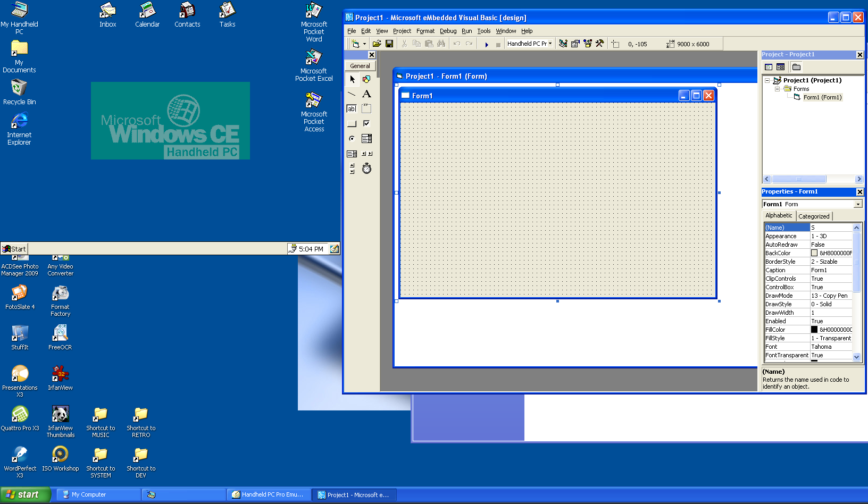Screen dimensions: 868x504
Task: Collapse the Forms folder tree node
Action: coord(777,89)
